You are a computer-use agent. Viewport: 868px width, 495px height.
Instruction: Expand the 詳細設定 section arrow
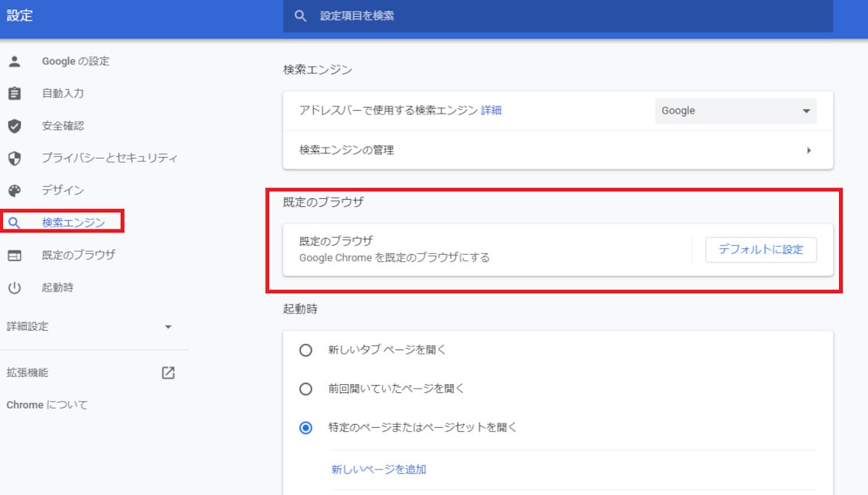[x=168, y=327]
